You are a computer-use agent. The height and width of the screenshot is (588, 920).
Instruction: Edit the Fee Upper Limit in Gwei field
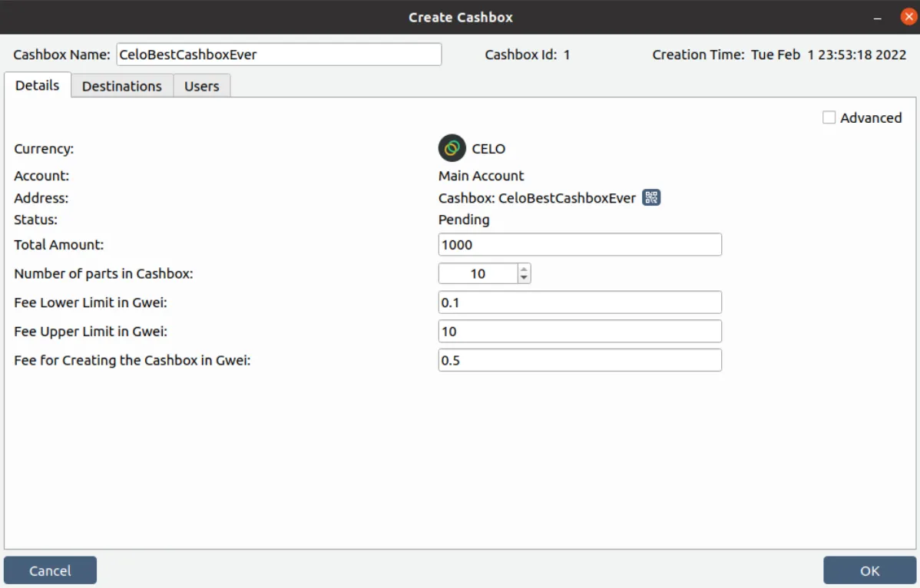coord(580,331)
